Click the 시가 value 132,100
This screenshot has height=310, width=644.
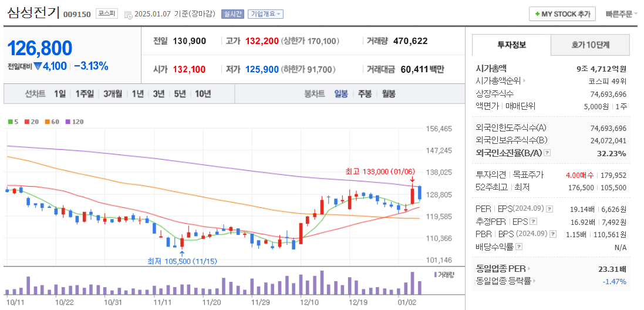[190, 69]
